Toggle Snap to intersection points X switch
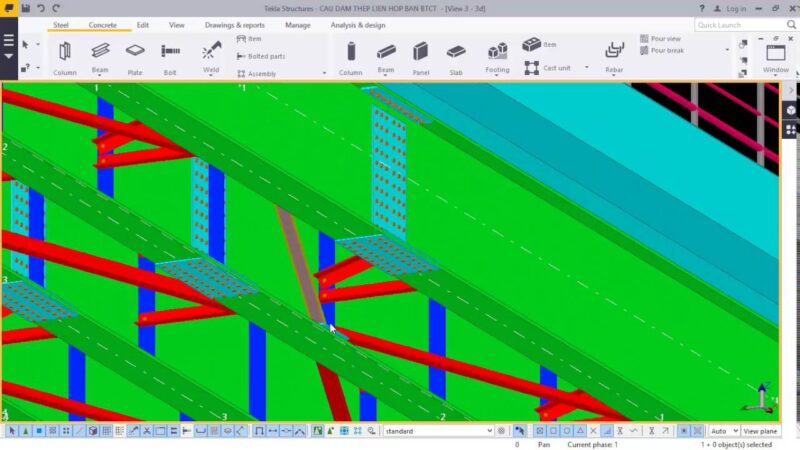Viewport: 800px width, 450px height. [x=593, y=431]
